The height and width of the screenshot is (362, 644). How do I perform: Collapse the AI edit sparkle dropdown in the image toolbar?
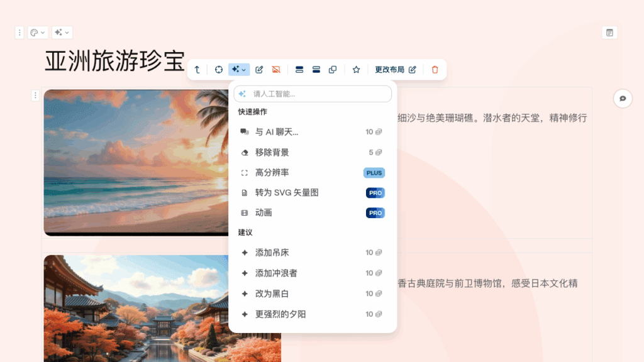pyautogui.click(x=238, y=70)
